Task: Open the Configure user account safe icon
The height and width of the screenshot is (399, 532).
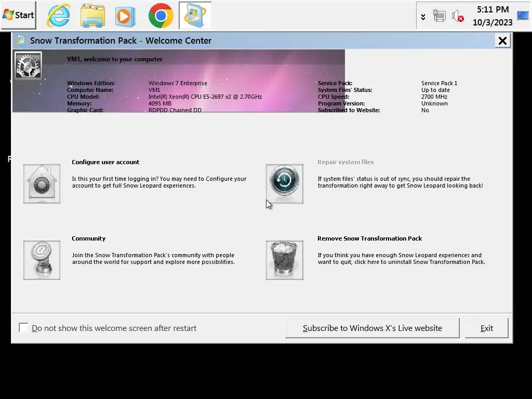Action: click(42, 184)
